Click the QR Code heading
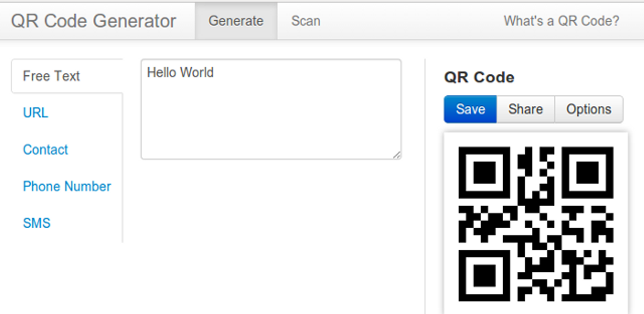The height and width of the screenshot is (314, 644). [x=479, y=77]
